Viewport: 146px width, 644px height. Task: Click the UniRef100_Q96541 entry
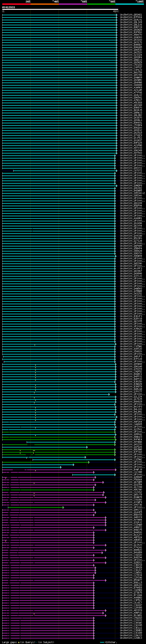tap(131, 98)
